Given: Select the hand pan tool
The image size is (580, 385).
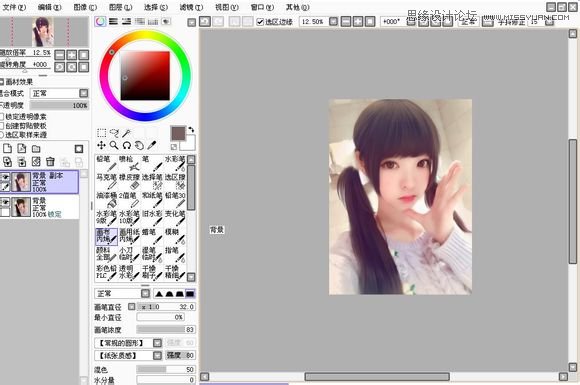Looking at the screenshot, I should tap(139, 145).
